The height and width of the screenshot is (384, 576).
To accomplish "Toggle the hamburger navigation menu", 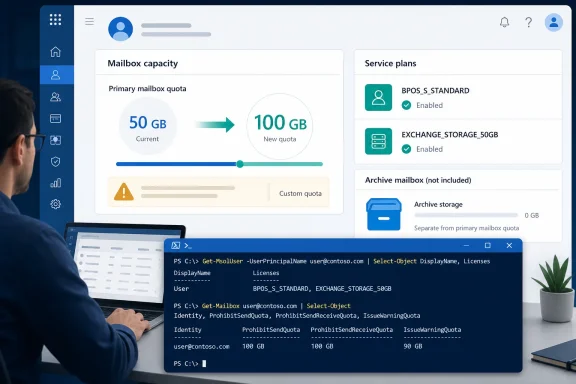I will (89, 22).
